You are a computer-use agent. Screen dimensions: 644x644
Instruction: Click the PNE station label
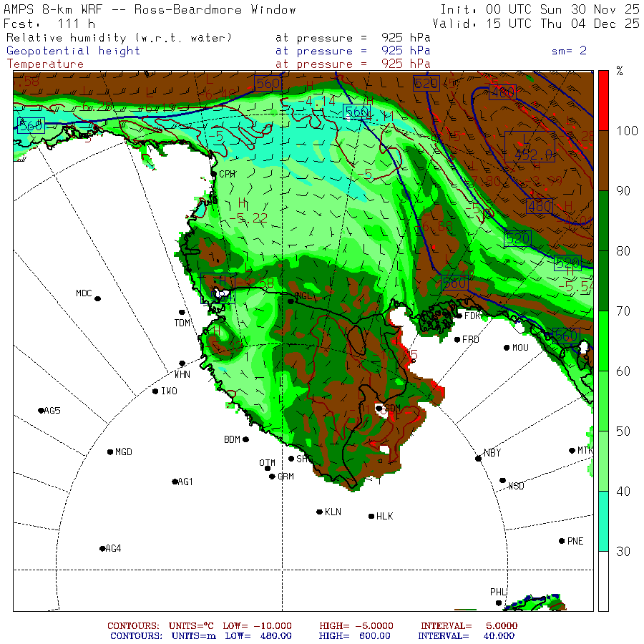(575, 541)
